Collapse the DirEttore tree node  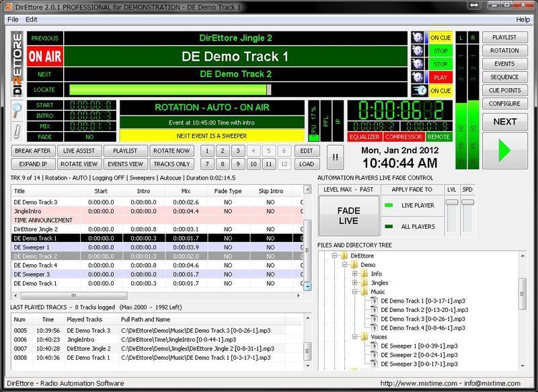[x=334, y=256]
